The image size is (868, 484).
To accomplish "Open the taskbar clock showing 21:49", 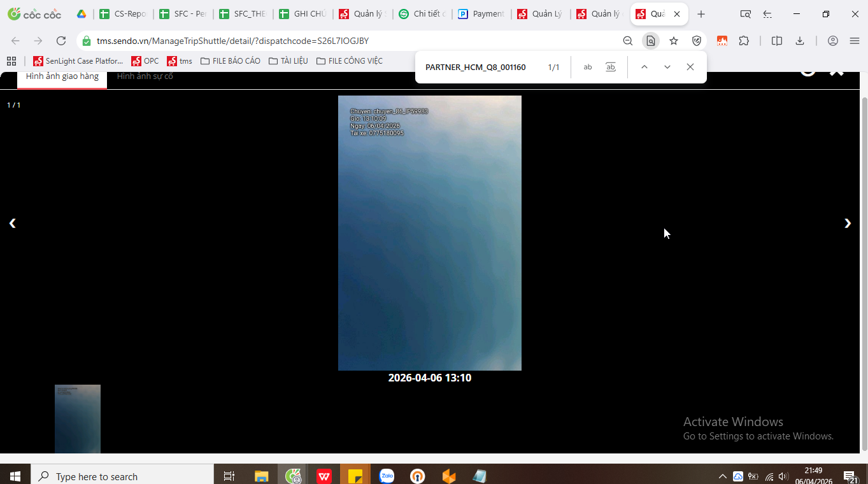I will 813,476.
